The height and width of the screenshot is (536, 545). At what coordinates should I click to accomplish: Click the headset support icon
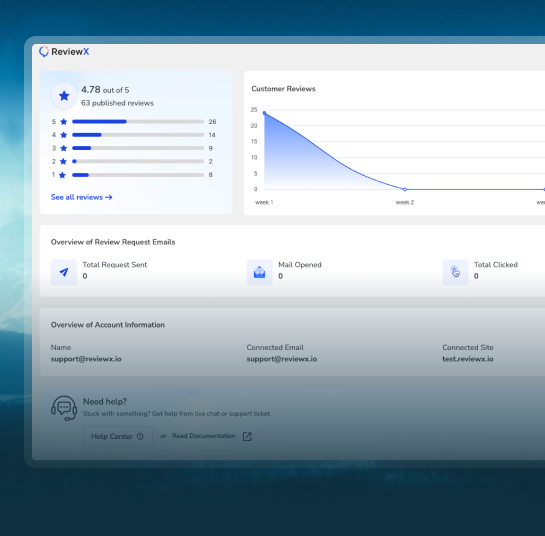click(x=64, y=408)
